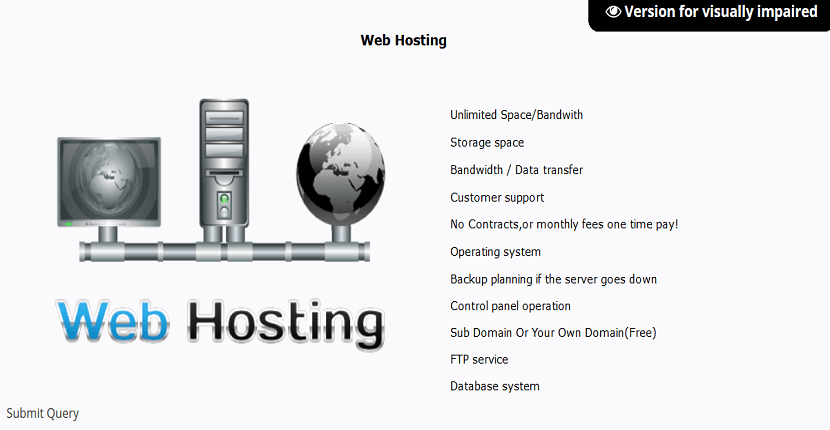Click the "Operating system" feature text
Viewport: 830px width, 430px height.
tap(495, 252)
